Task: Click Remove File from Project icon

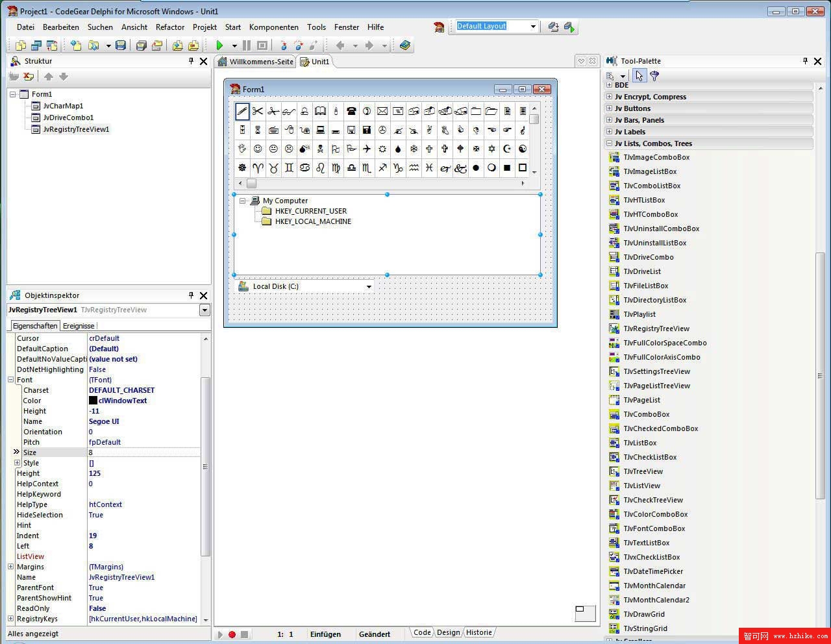Action: tap(193, 45)
